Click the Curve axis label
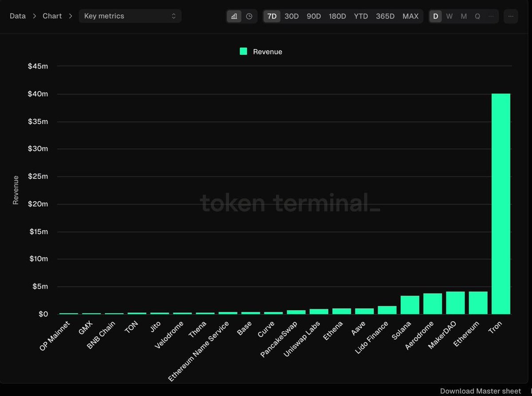532x396 pixels. (x=266, y=329)
